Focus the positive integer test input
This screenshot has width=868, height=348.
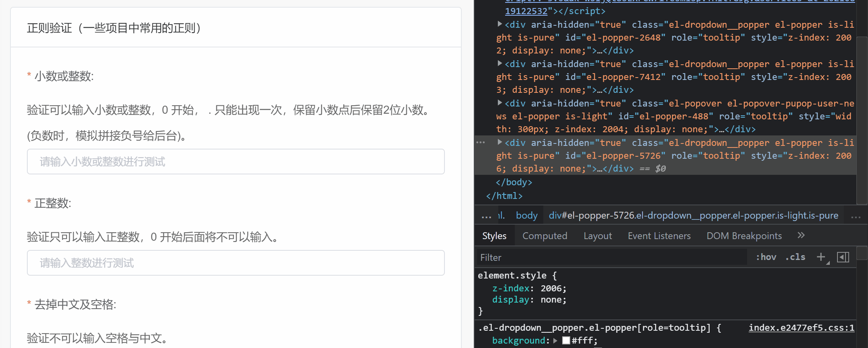(x=236, y=263)
